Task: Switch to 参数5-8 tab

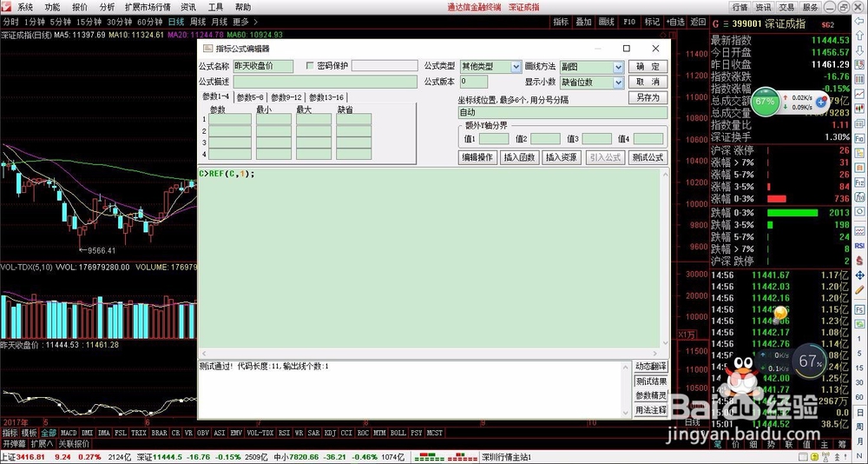Action: click(x=250, y=97)
